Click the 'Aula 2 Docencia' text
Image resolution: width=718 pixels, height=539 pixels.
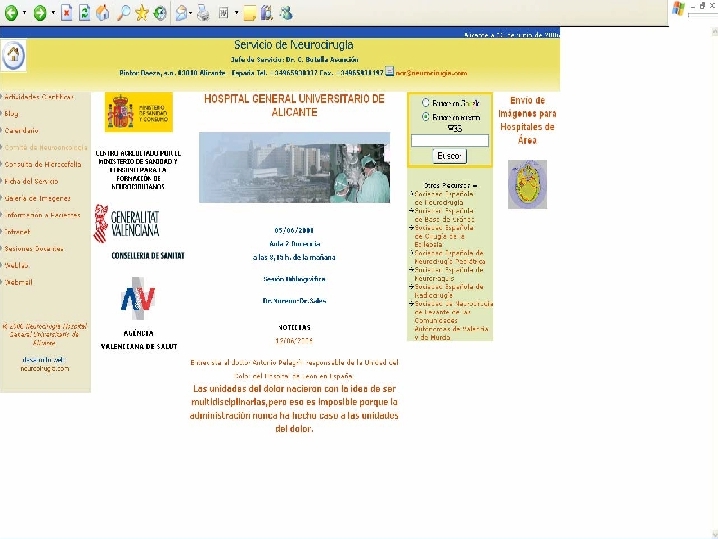[294, 244]
